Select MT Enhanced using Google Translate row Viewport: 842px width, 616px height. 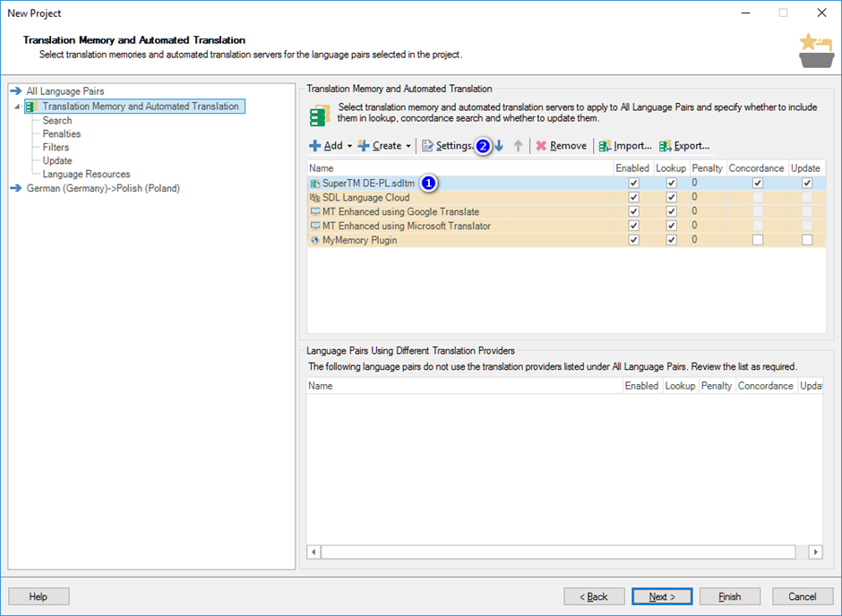pos(566,211)
